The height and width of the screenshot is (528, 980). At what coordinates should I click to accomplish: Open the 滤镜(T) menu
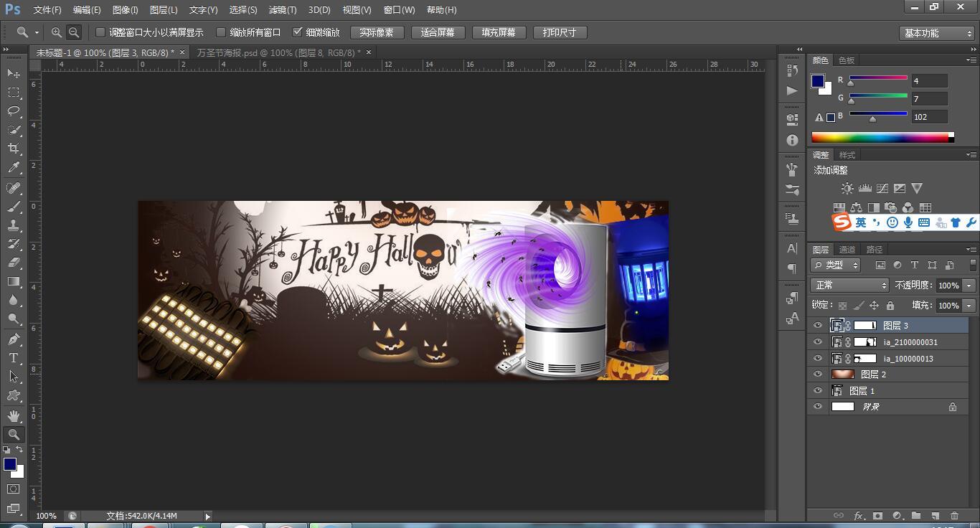click(282, 10)
